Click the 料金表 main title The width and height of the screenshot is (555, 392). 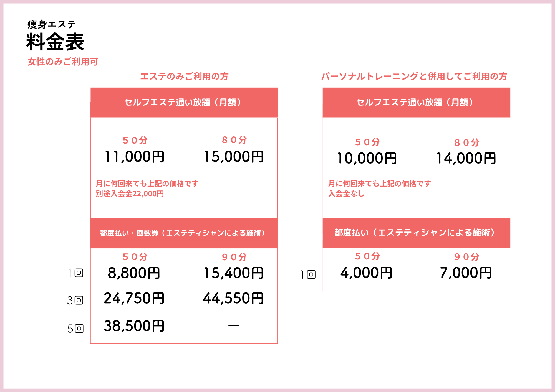pyautogui.click(x=55, y=42)
